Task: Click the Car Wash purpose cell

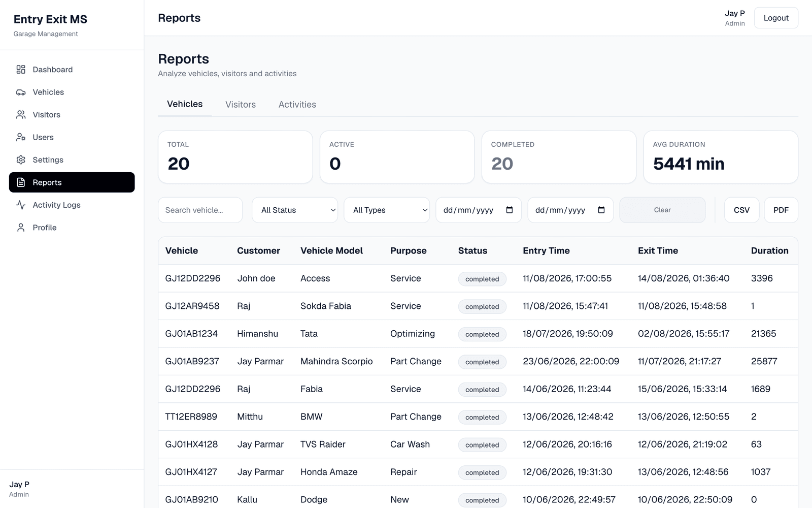Action: [410, 444]
